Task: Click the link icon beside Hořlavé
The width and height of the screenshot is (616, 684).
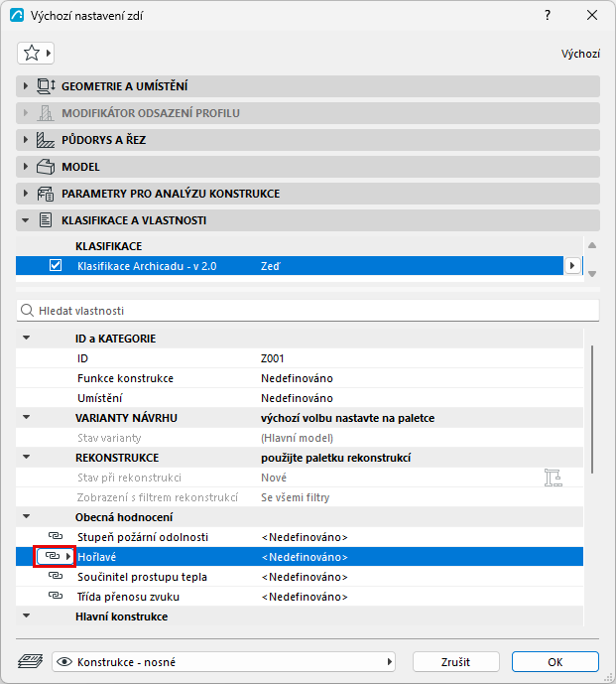Action: click(x=55, y=556)
